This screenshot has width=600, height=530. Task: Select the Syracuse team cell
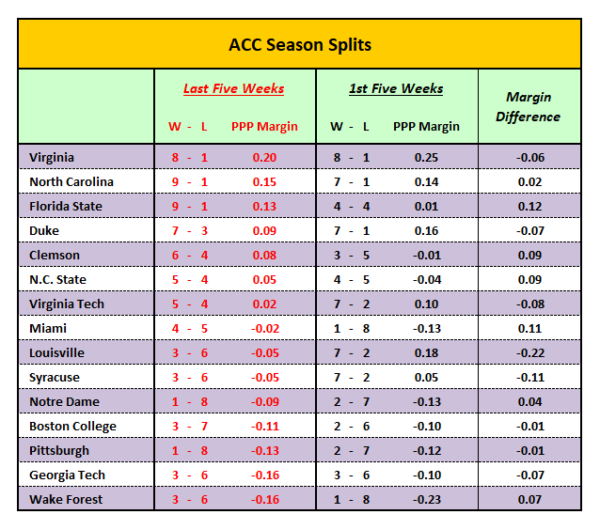[x=55, y=377]
